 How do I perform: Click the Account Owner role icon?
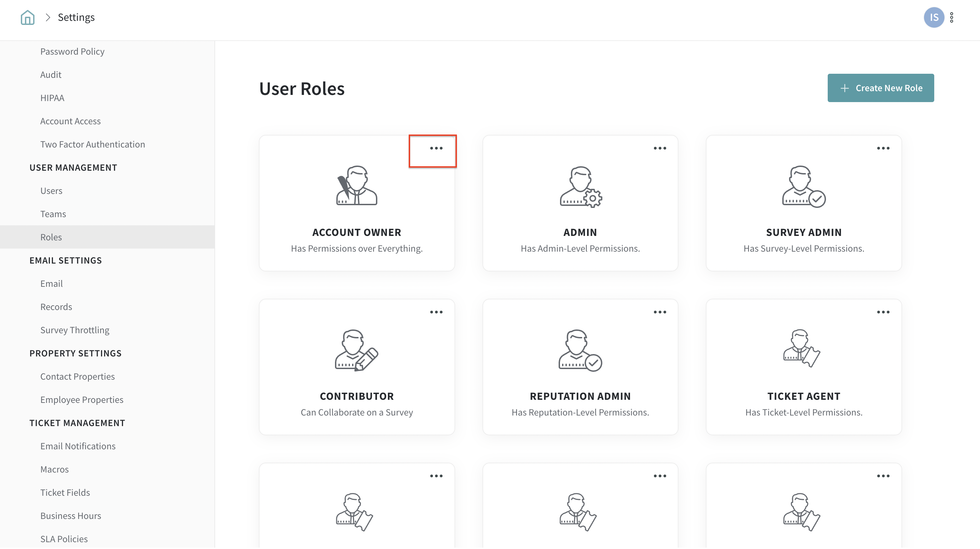(356, 186)
